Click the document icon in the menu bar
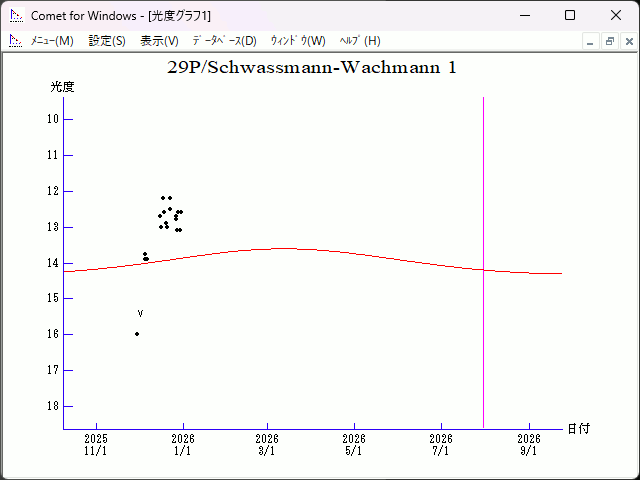The width and height of the screenshot is (640, 480). point(15,41)
